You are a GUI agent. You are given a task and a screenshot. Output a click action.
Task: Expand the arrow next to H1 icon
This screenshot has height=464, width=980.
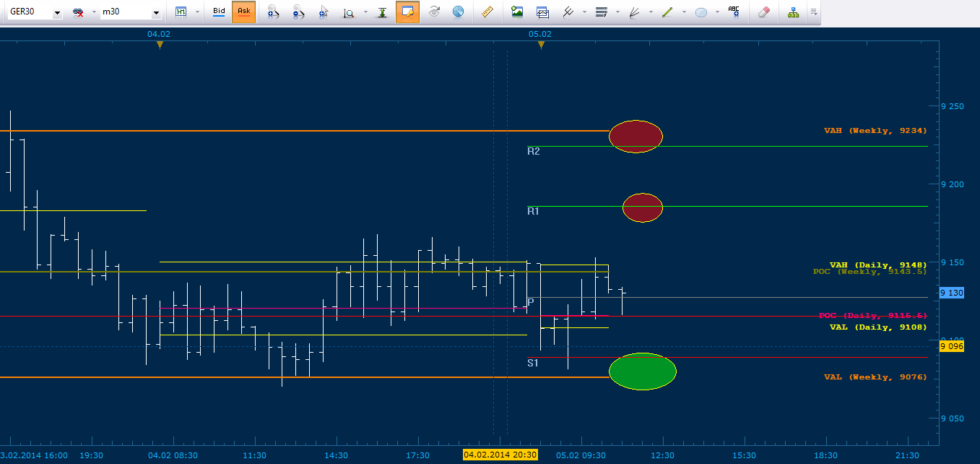point(196,12)
